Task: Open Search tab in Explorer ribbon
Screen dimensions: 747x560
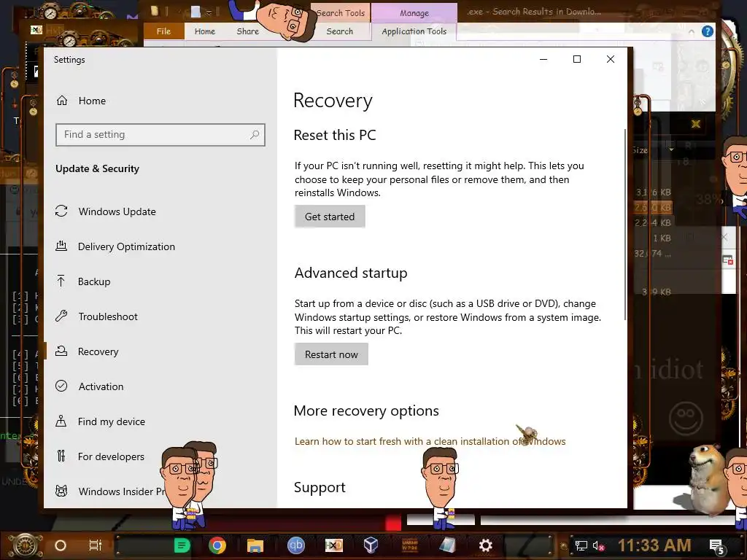Action: pos(340,31)
